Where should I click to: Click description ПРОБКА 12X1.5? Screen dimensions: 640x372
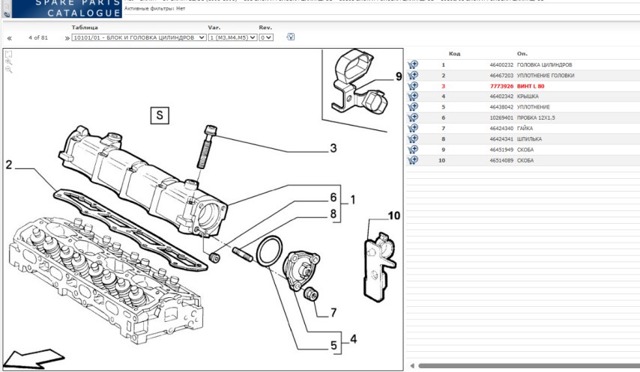536,118
